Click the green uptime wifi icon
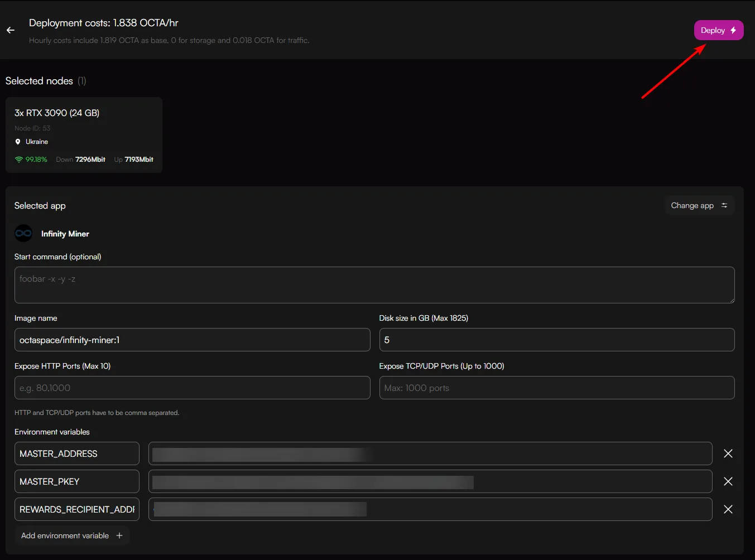This screenshot has height=560, width=755. pyautogui.click(x=19, y=160)
